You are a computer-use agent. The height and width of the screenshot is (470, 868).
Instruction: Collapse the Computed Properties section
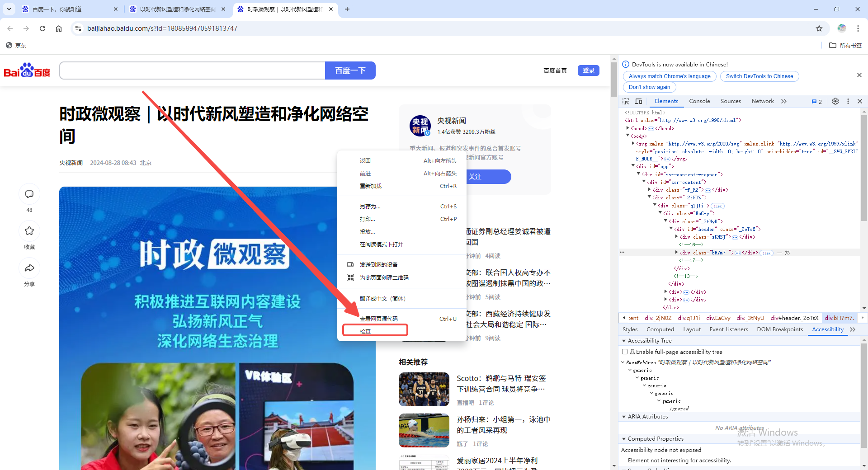624,439
